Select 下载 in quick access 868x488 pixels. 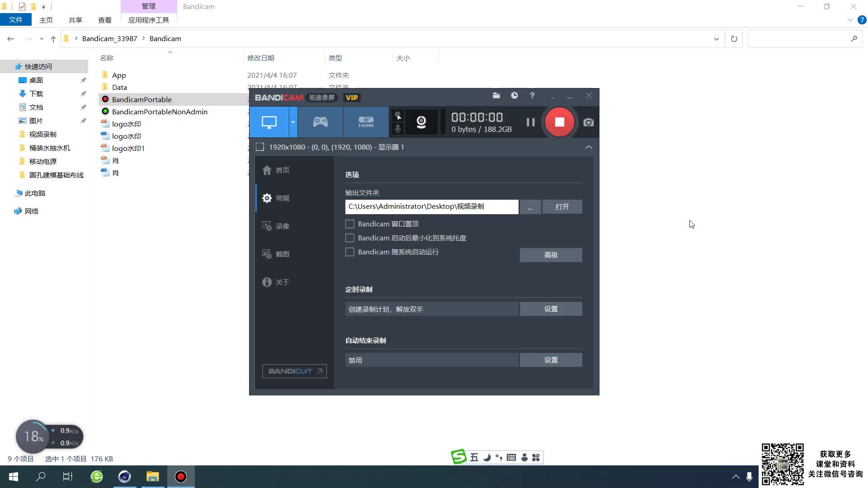36,94
